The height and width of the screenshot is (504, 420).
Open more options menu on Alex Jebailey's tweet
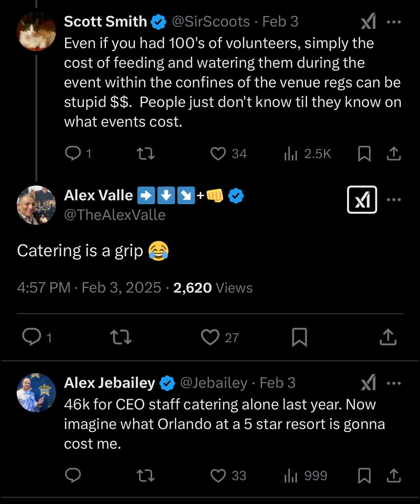tap(394, 383)
